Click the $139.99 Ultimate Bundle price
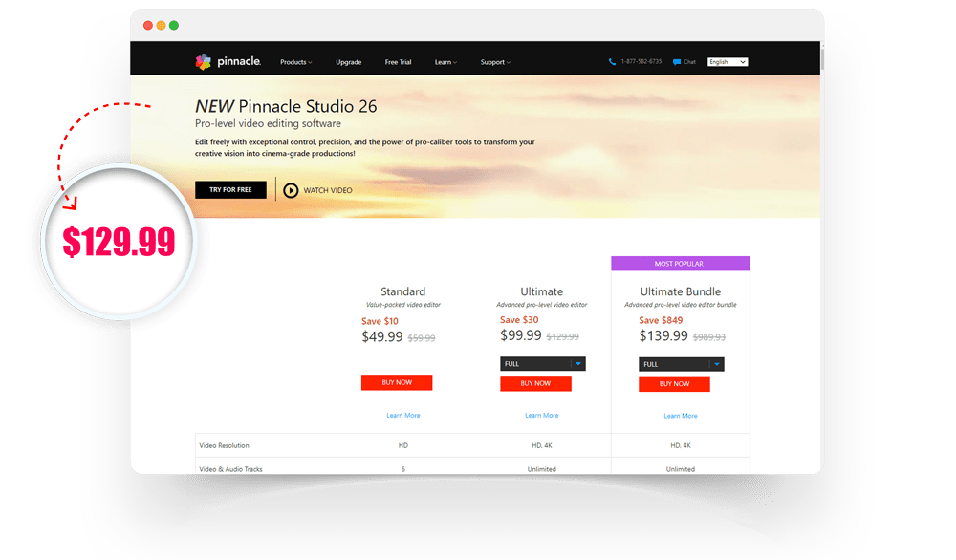Screen dimensions: 956x560 click(663, 335)
